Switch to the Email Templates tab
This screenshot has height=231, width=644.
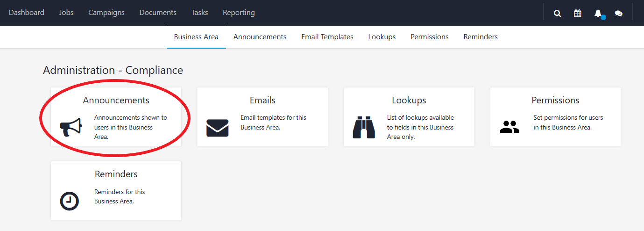[327, 37]
